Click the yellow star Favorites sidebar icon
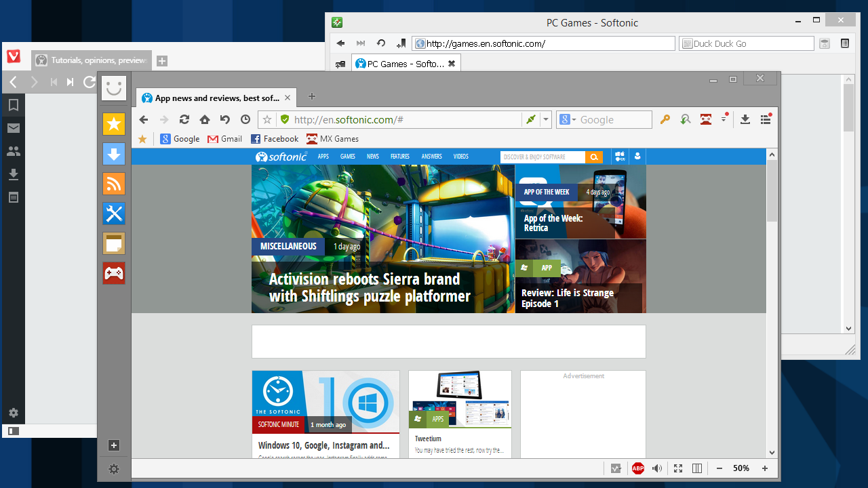 click(x=114, y=124)
